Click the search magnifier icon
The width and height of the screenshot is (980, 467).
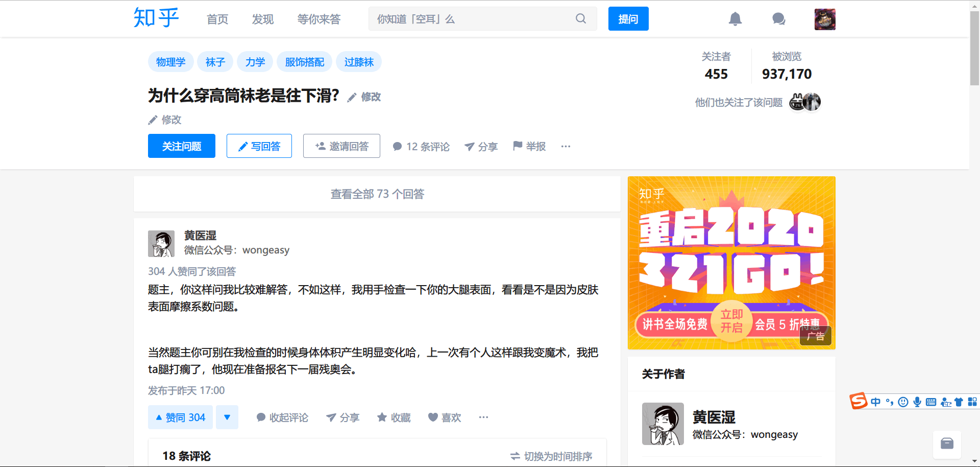coord(581,19)
